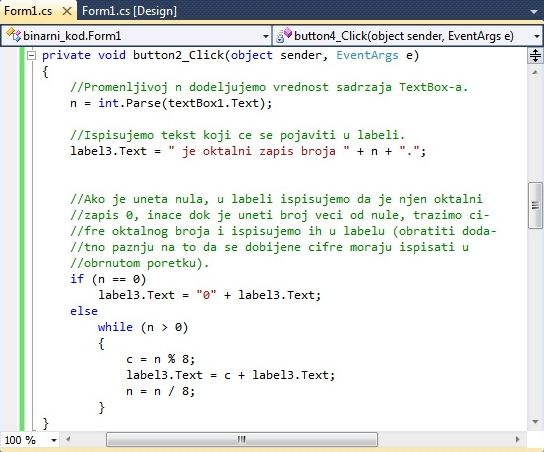Open the button4_Click member dropdown
This screenshot has height=452, width=544.
click(537, 36)
